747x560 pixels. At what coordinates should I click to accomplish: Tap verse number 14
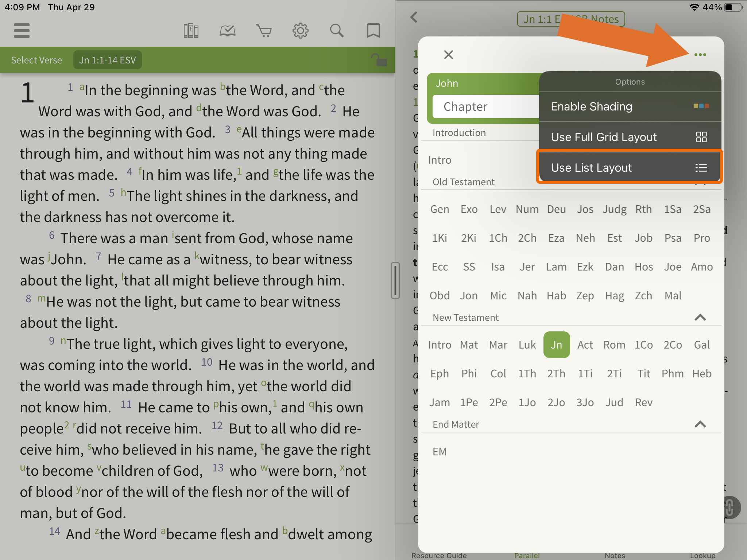55,531
